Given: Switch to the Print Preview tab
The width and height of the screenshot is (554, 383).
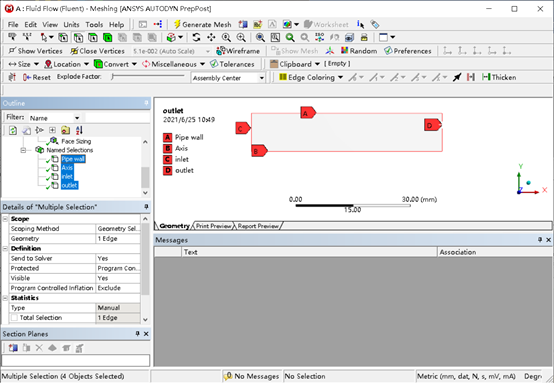Looking at the screenshot, I should point(214,226).
